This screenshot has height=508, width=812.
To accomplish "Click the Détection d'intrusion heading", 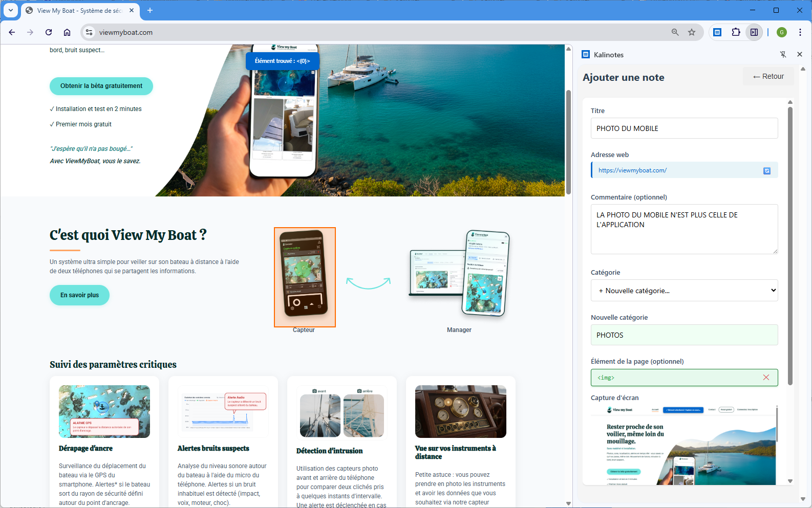I will click(x=329, y=451).
